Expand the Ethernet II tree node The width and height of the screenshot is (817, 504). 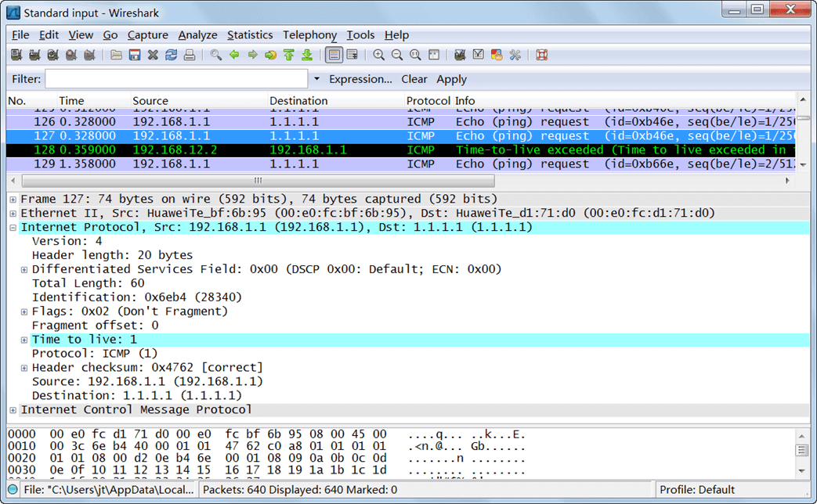[13, 214]
